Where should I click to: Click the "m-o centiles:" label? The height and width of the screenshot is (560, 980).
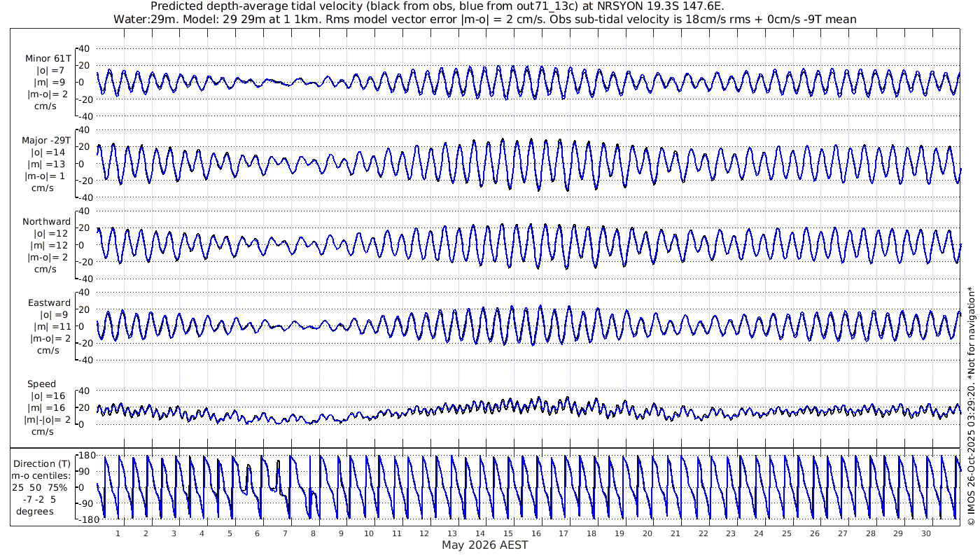point(42,476)
